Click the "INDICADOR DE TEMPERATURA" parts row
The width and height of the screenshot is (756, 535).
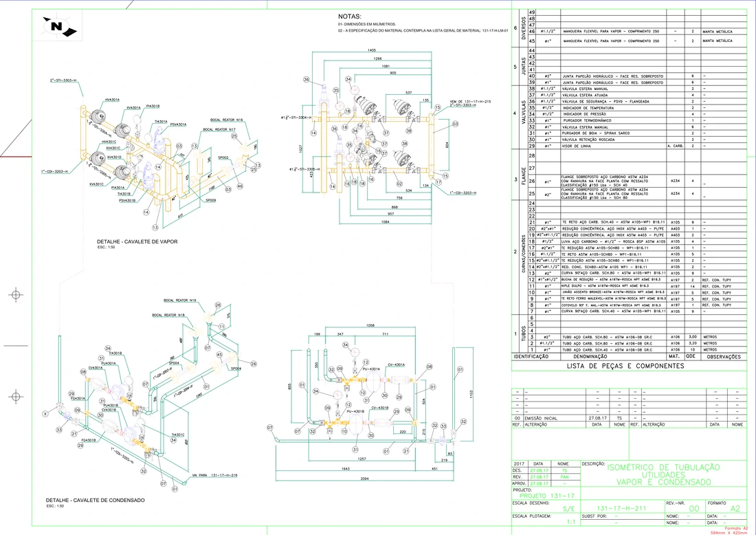(629, 108)
